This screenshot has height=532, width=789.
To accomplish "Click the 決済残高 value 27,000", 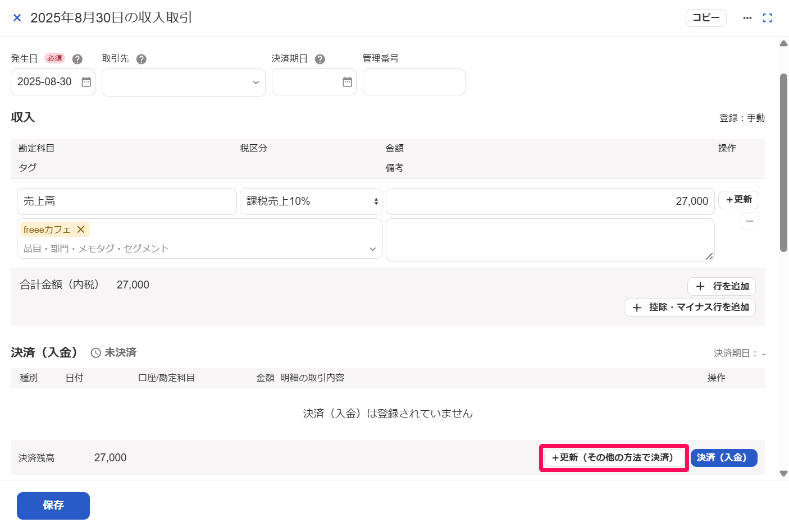I will click(110, 458).
